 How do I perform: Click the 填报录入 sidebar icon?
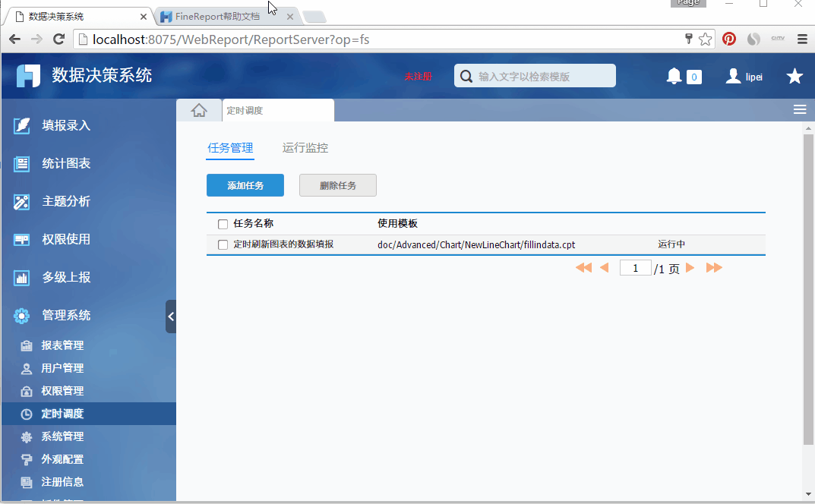[x=21, y=125]
